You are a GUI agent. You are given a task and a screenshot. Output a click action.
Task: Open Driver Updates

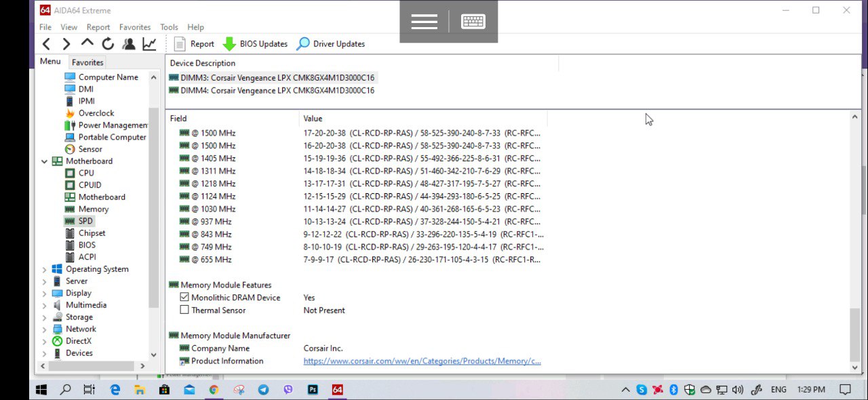coord(331,44)
